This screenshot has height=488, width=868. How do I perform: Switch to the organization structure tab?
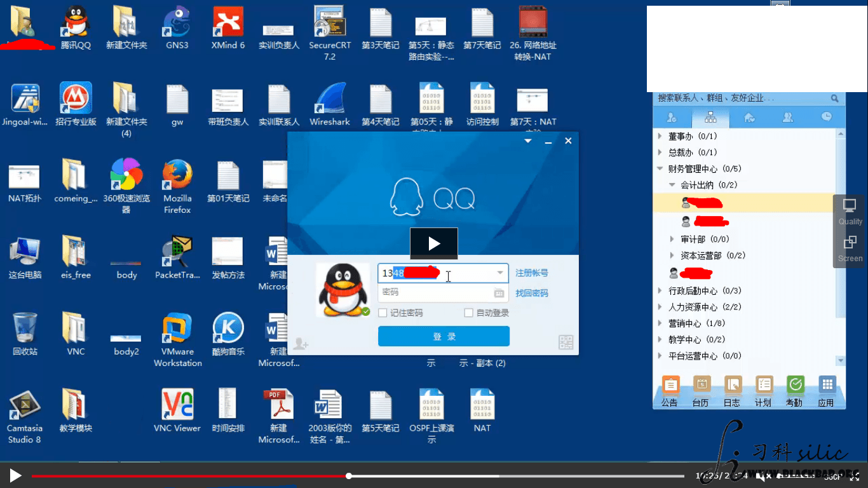tap(710, 118)
